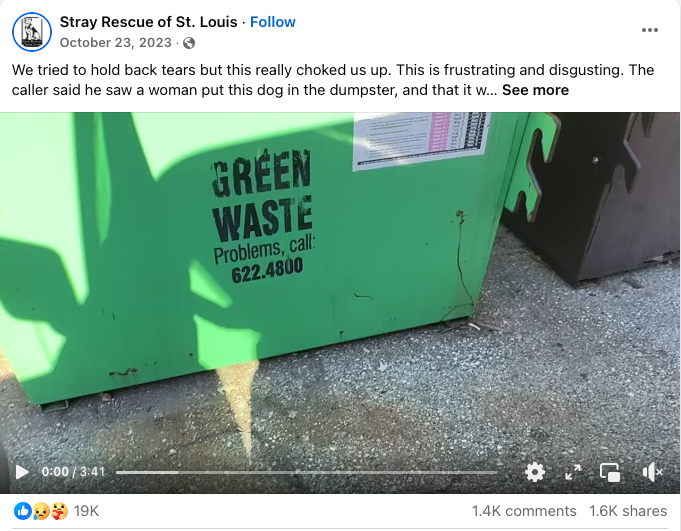Click the sad reaction emoji
The width and height of the screenshot is (681, 531).
[x=41, y=511]
